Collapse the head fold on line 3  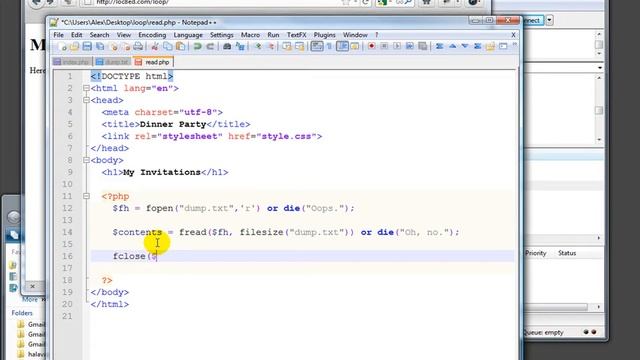[x=86, y=100]
